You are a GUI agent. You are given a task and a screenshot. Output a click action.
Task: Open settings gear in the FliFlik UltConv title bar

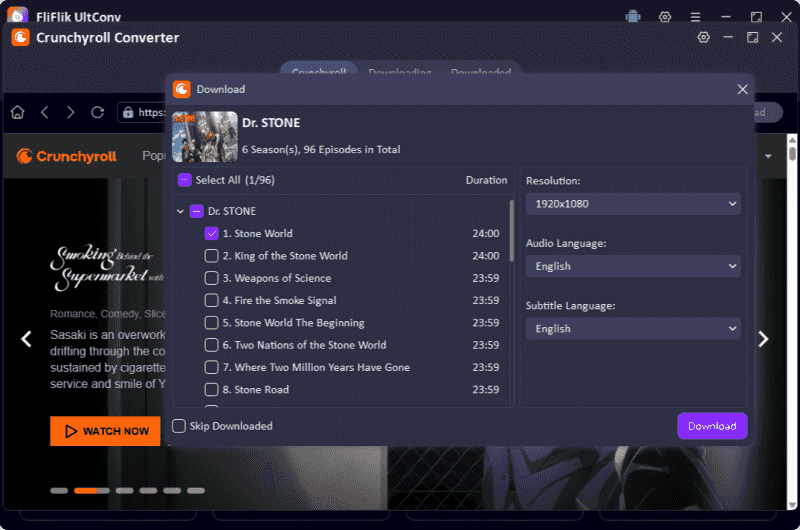click(664, 17)
